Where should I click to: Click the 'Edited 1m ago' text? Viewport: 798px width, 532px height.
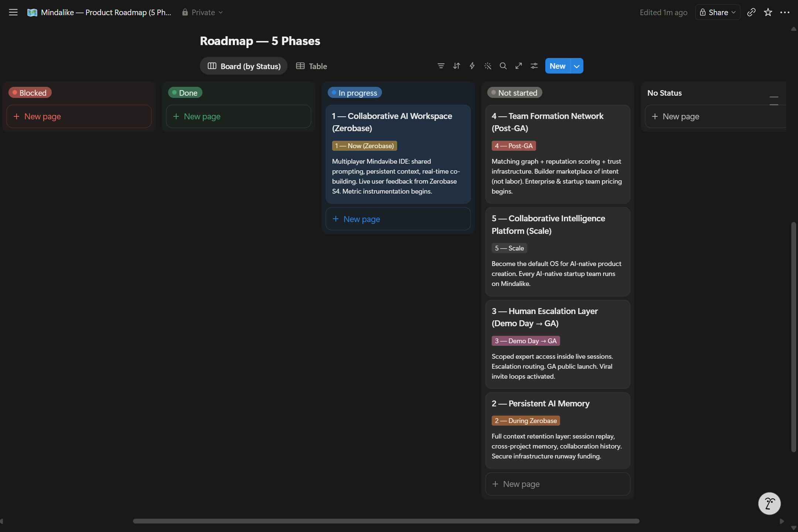click(x=664, y=12)
